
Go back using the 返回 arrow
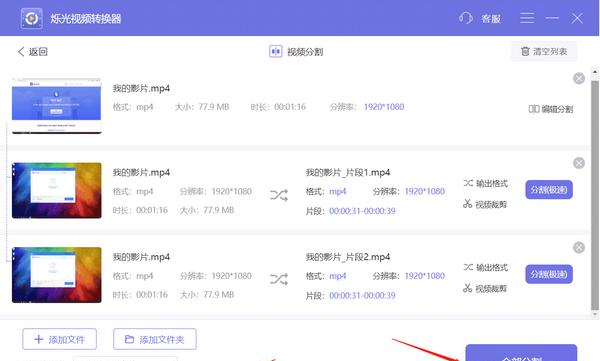click(x=33, y=52)
